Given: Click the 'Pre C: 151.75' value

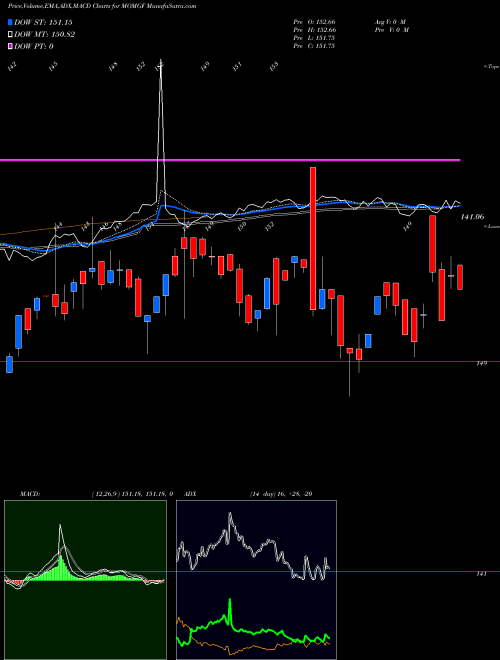Looking at the screenshot, I should point(314,46).
